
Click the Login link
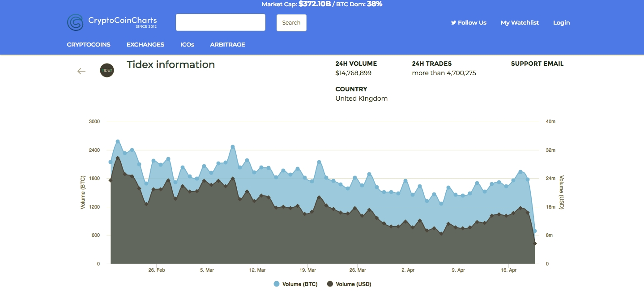pyautogui.click(x=561, y=22)
